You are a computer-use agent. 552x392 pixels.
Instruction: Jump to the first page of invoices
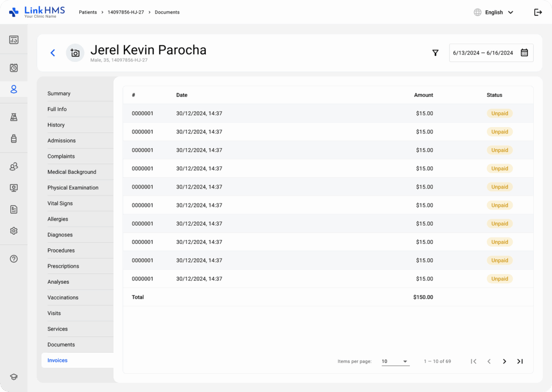tap(473, 361)
